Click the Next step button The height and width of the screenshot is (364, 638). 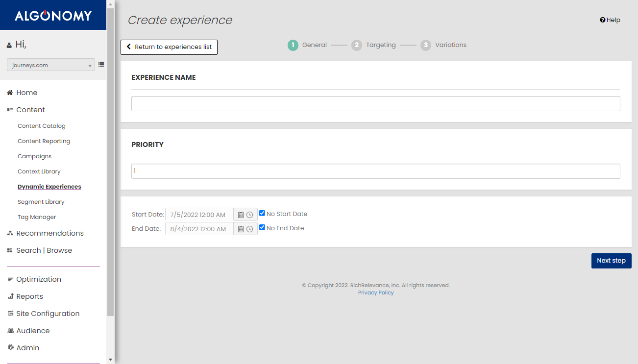612,261
